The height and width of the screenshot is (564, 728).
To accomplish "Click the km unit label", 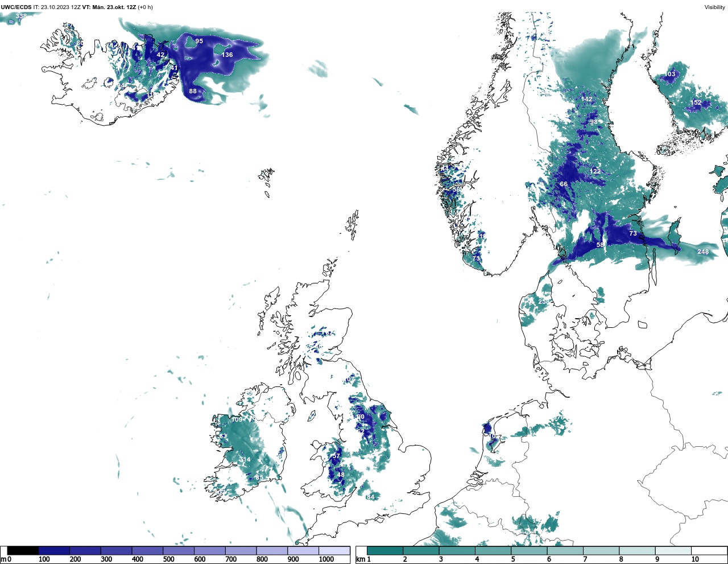I will 359,559.
